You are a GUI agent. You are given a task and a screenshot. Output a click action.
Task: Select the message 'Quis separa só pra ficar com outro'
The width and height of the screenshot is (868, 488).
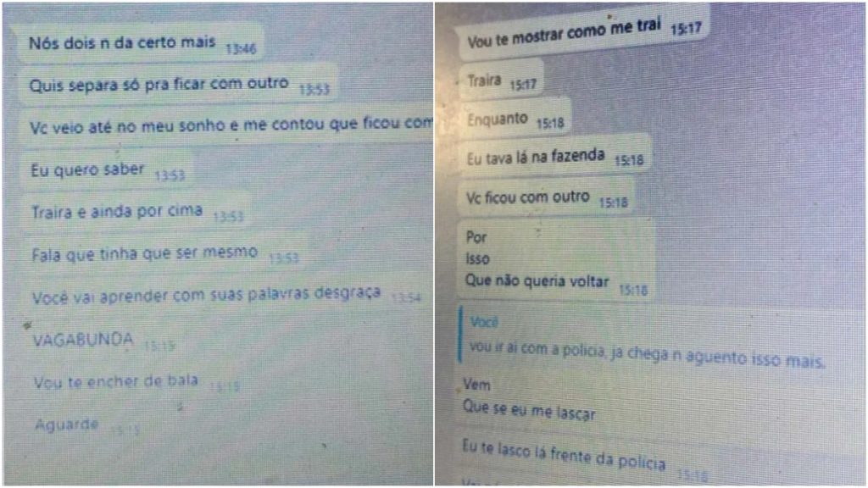(x=178, y=86)
